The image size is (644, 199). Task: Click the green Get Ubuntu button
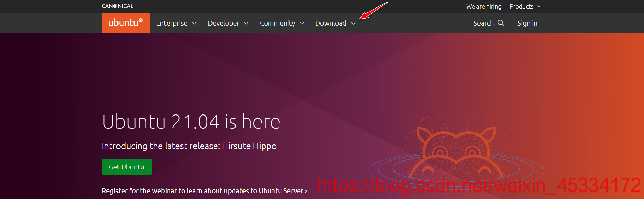click(127, 167)
